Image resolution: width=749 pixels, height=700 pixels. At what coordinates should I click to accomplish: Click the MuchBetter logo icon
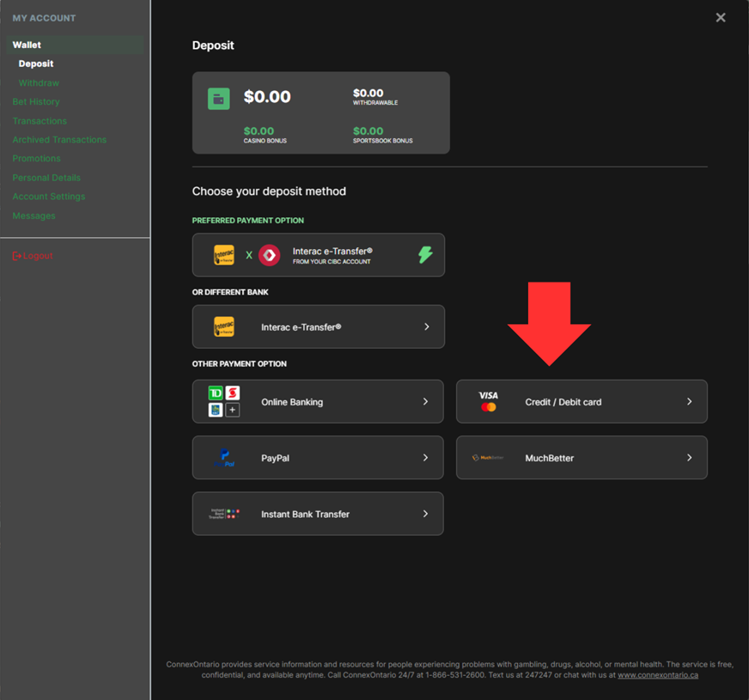tap(488, 458)
